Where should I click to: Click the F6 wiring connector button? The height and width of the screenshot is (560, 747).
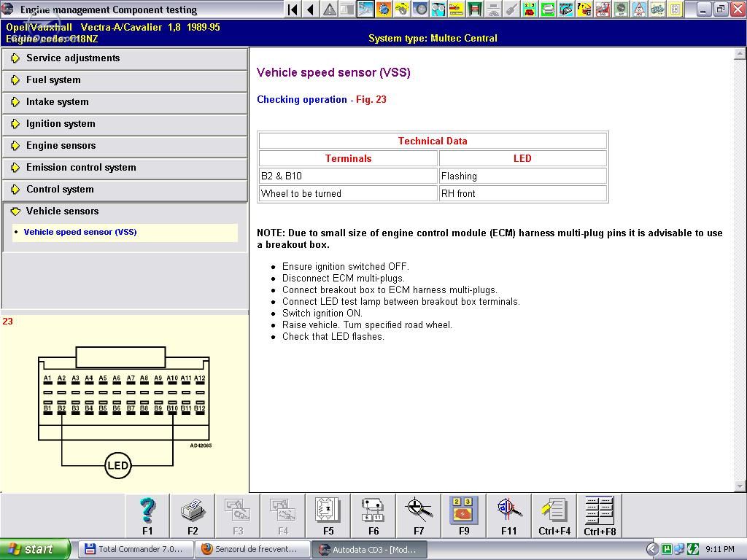click(x=373, y=516)
